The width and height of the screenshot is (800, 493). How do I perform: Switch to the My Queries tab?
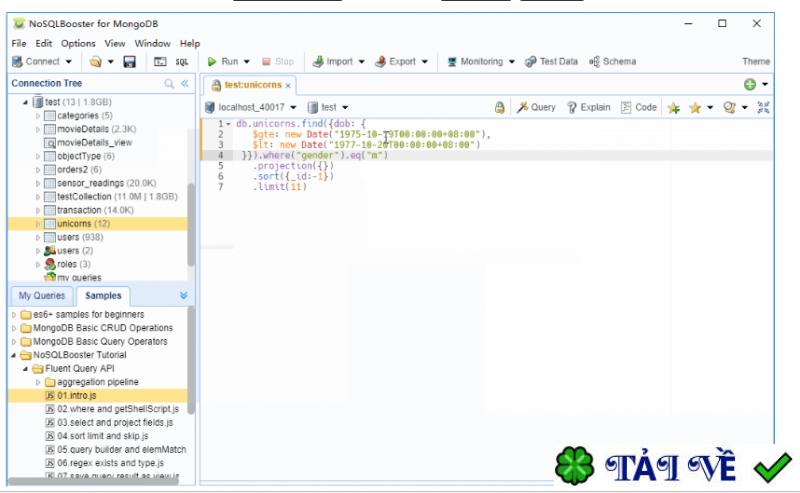point(41,295)
